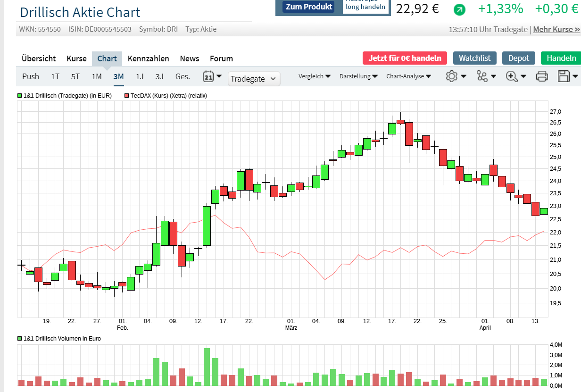Open the News tab
The image size is (581, 392).
coord(190,58)
